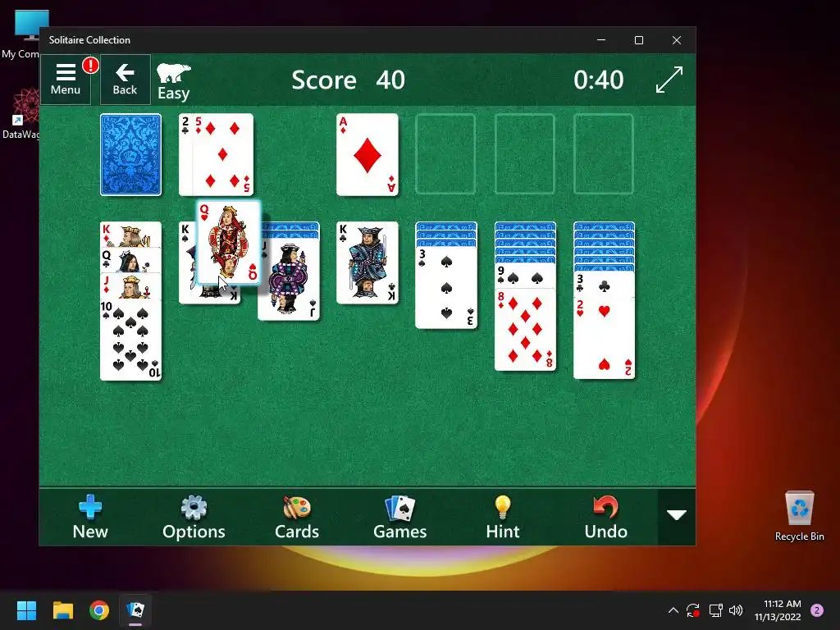Open the DataWag desktop shortcut
The height and width of the screenshot is (630, 840).
[22, 113]
